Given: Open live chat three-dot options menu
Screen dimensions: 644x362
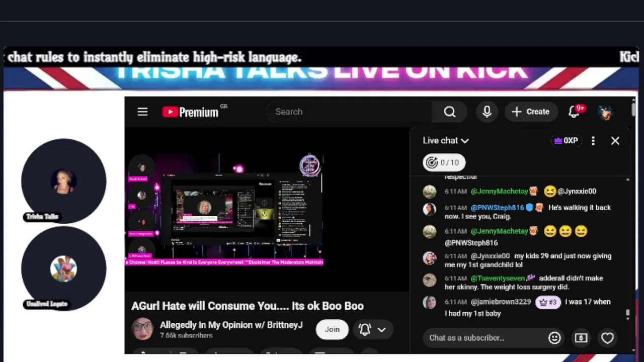Looking at the screenshot, I should click(593, 141).
